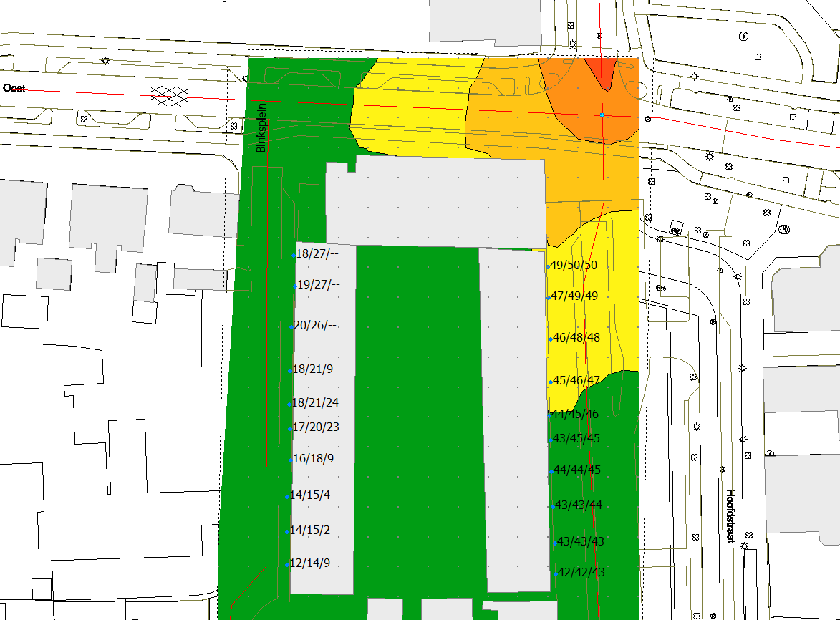Select the 47/49/49 noise value label

pos(574,296)
